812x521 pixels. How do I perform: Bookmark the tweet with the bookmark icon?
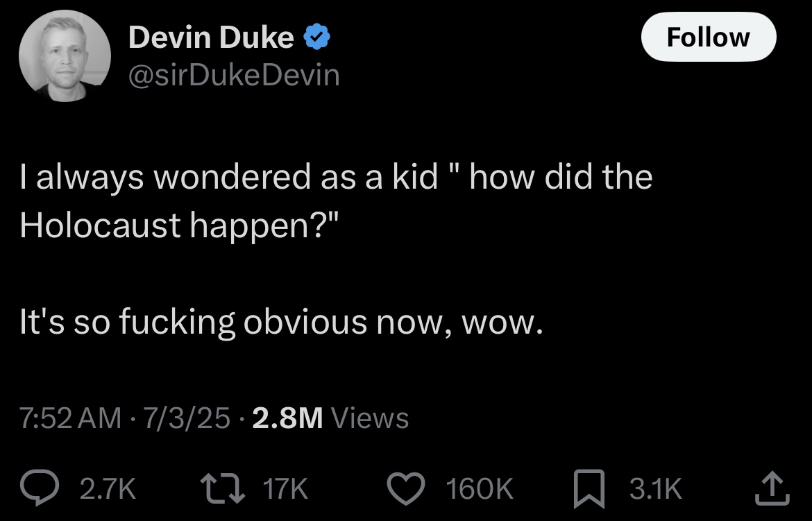589,488
